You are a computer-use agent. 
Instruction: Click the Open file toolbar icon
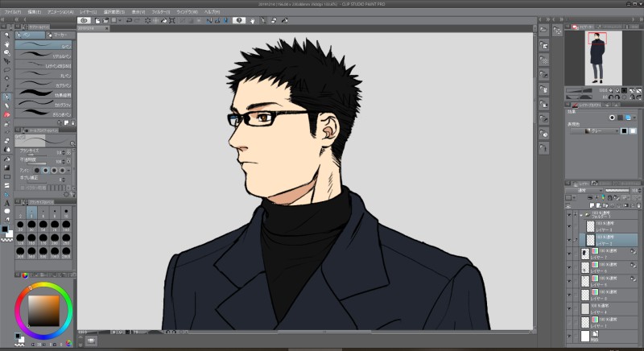point(105,20)
